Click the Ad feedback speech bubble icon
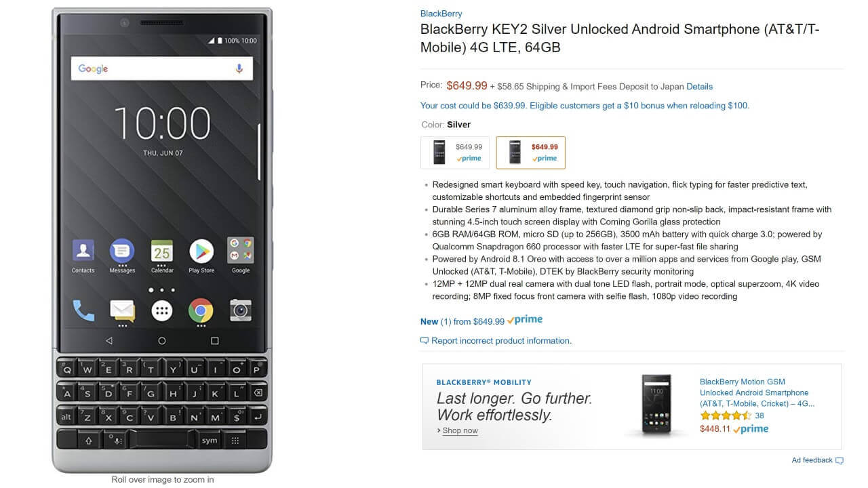Screen dimensions: 868x488 click(840, 461)
